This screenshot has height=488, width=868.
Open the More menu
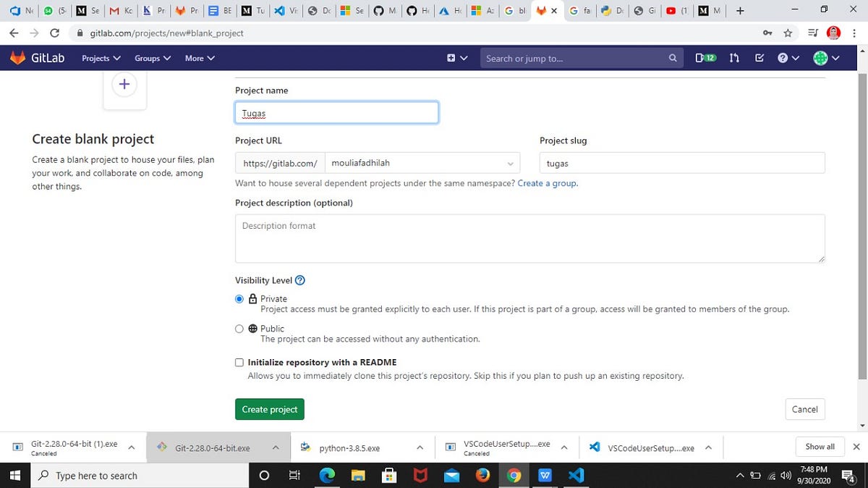tap(199, 58)
